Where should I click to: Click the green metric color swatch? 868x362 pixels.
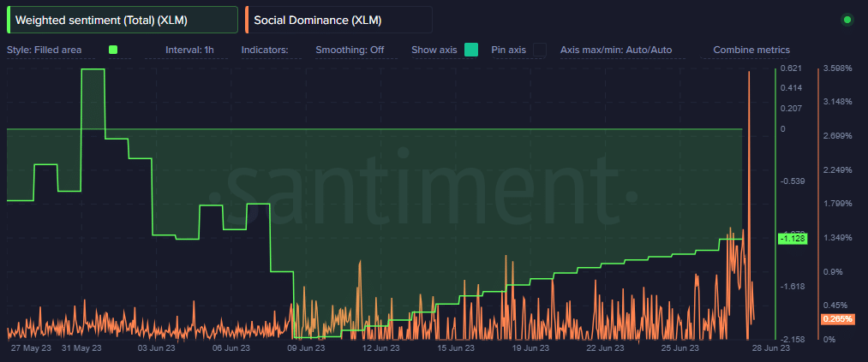[113, 50]
